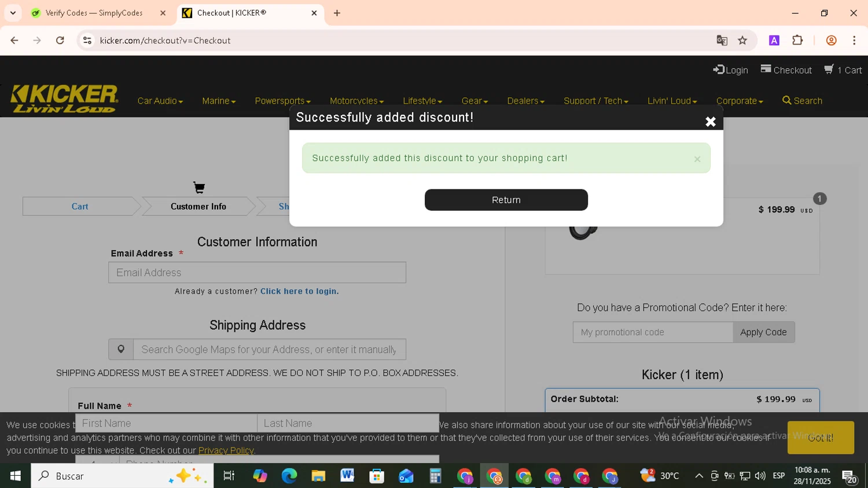Click the 'Click here to login' link
This screenshot has height=488, width=868.
(x=300, y=291)
